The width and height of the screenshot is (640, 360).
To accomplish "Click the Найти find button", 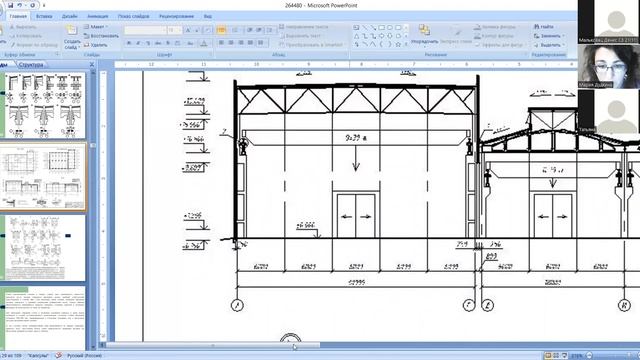I will click(544, 27).
